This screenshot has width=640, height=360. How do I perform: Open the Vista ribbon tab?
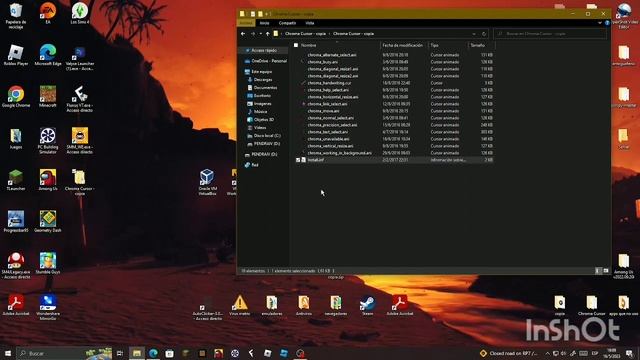click(310, 23)
